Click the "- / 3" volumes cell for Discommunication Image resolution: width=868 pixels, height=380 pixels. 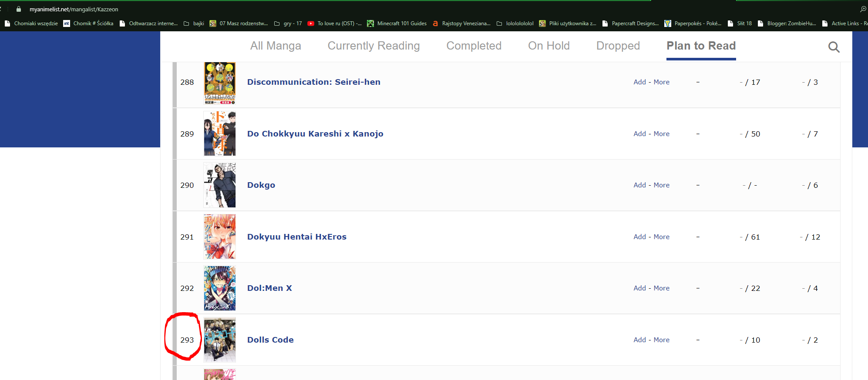[x=810, y=82]
